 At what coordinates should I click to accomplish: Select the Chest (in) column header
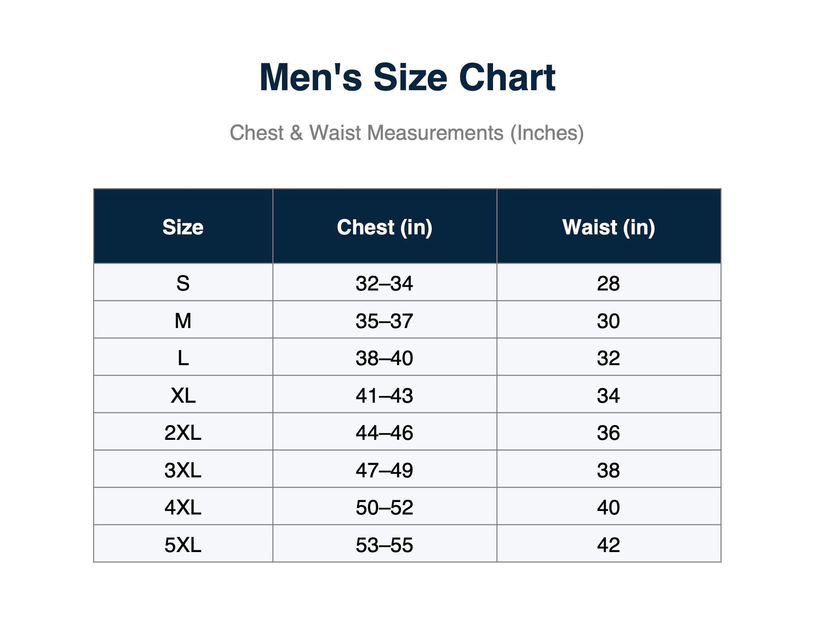coord(385,226)
